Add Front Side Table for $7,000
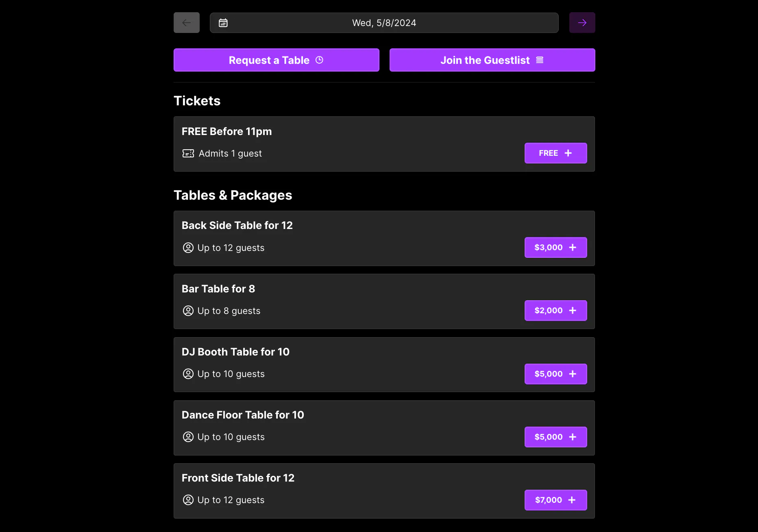The image size is (758, 532). [x=555, y=500]
